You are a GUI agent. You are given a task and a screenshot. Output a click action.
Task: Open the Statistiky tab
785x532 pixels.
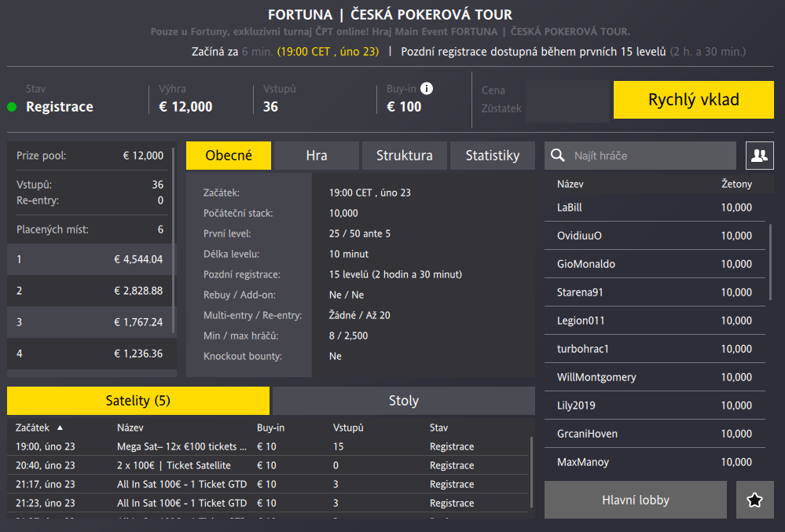pos(493,156)
